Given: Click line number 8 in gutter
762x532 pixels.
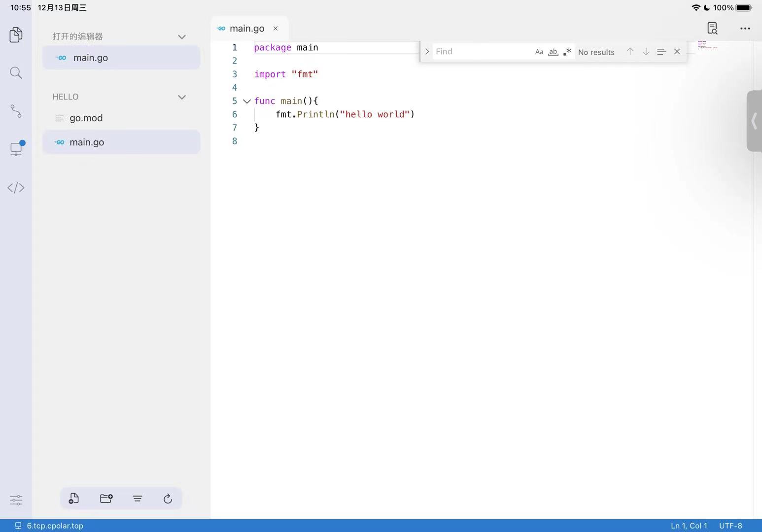Looking at the screenshot, I should [235, 141].
